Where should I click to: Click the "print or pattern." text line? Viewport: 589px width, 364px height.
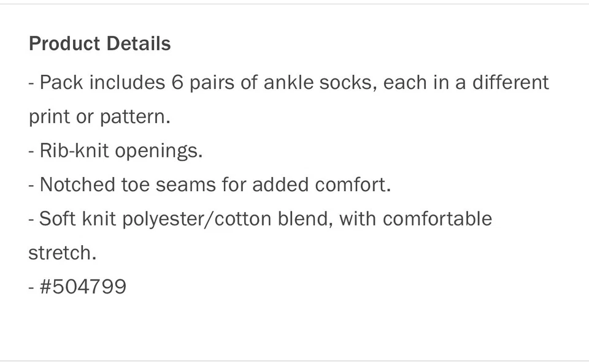pyautogui.click(x=99, y=117)
